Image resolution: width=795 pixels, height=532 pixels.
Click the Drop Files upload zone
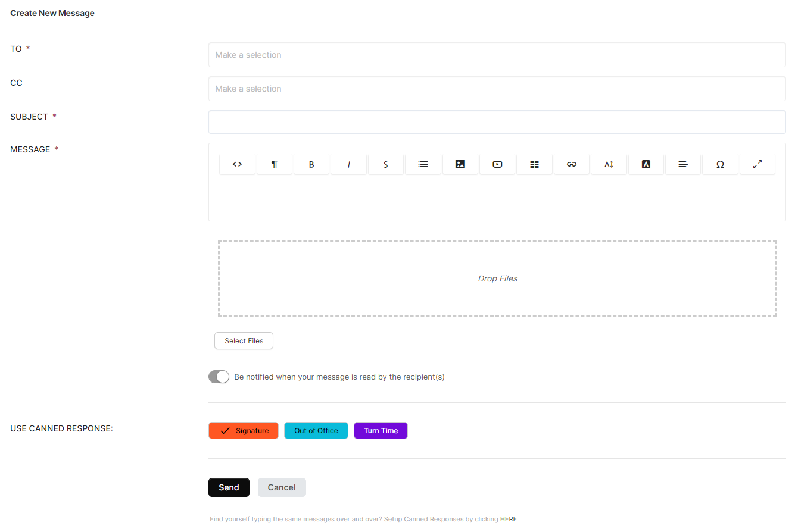497,278
